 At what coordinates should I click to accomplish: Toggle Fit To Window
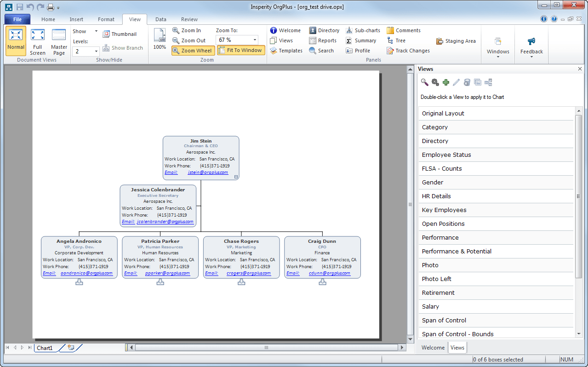coord(241,51)
